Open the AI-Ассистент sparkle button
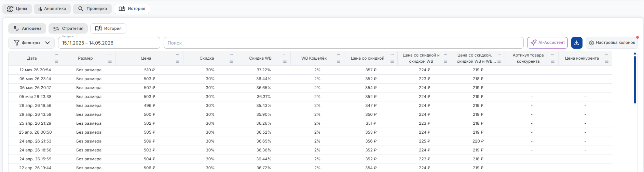Screen dimensions: 644x172 547,43
